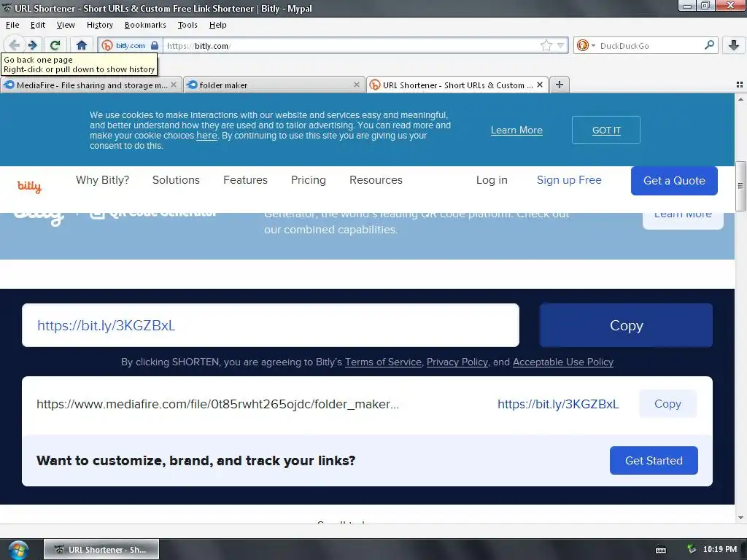The width and height of the screenshot is (747, 560).
Task: Click the page vertical scrollbar thumb
Action: [x=740, y=186]
